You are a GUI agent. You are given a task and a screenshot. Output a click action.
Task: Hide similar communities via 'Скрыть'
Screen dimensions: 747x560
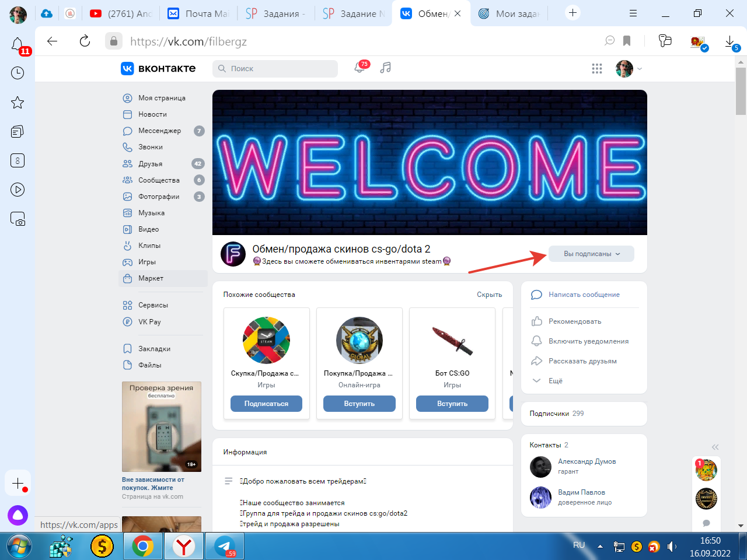click(490, 295)
